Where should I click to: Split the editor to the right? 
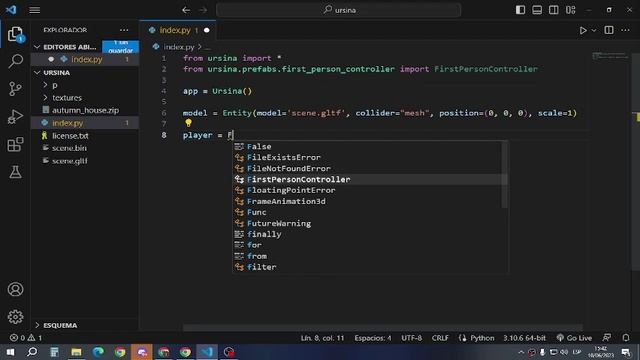coord(609,30)
